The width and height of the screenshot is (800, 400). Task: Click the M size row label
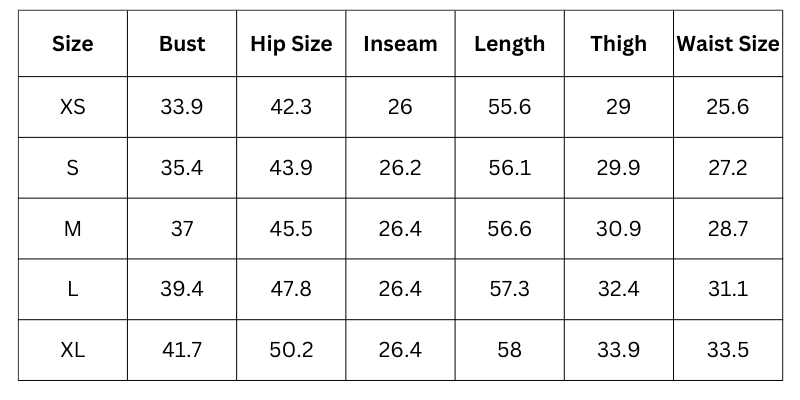coord(72,229)
